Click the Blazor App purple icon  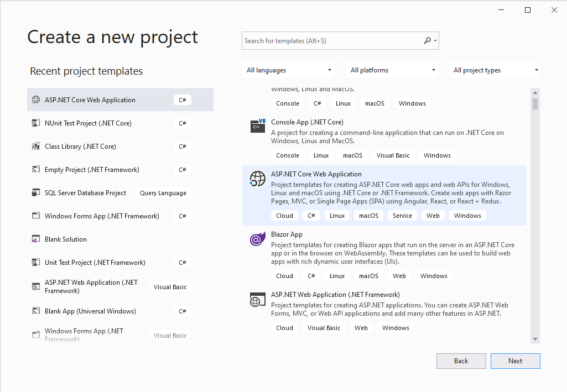pyautogui.click(x=257, y=239)
